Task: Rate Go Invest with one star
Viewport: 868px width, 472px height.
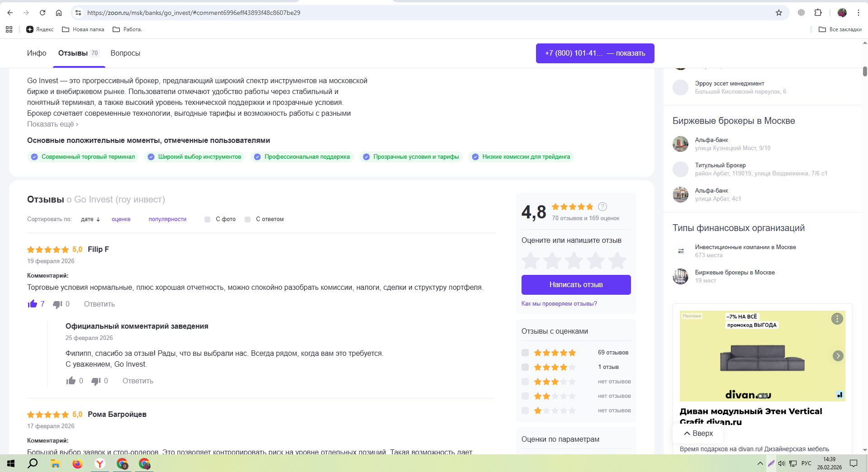Action: coord(531,261)
